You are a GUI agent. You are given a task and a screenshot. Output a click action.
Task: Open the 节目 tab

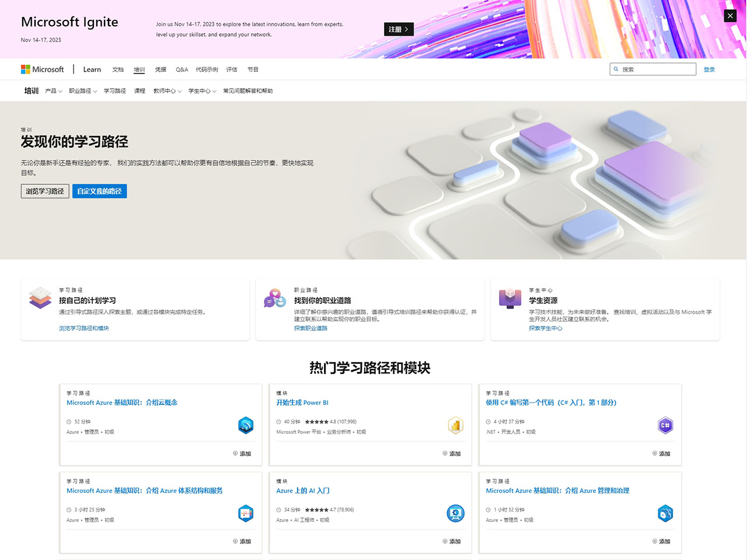click(253, 69)
